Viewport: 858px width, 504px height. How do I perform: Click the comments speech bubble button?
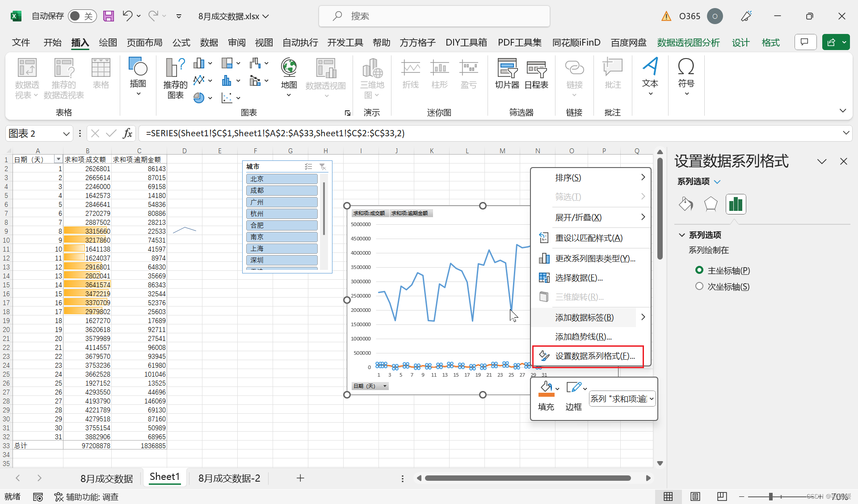point(805,42)
